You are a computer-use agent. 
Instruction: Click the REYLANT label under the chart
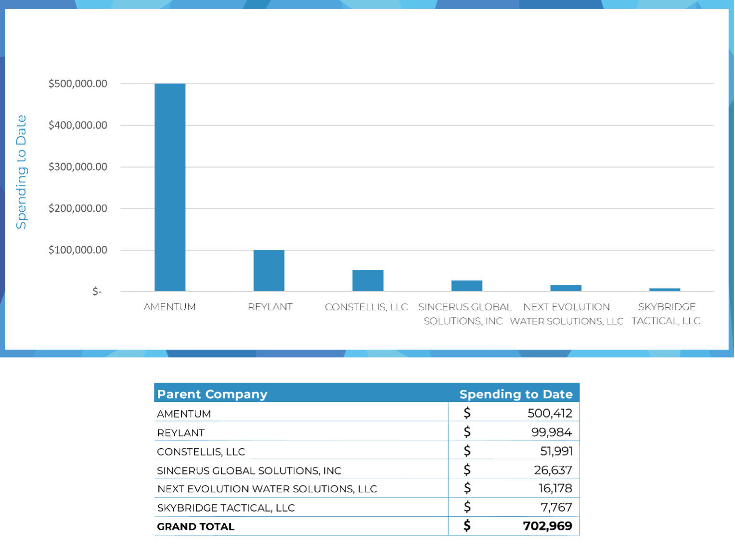270,307
